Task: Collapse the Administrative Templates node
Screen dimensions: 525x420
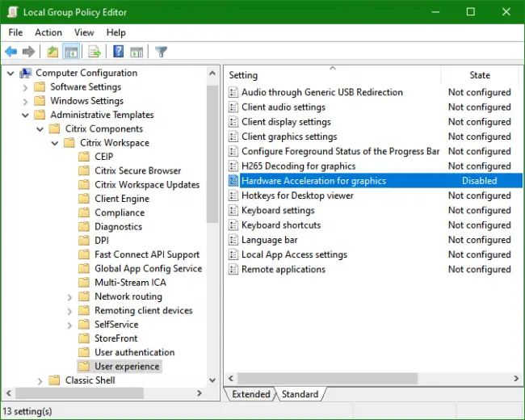Action: coord(26,115)
